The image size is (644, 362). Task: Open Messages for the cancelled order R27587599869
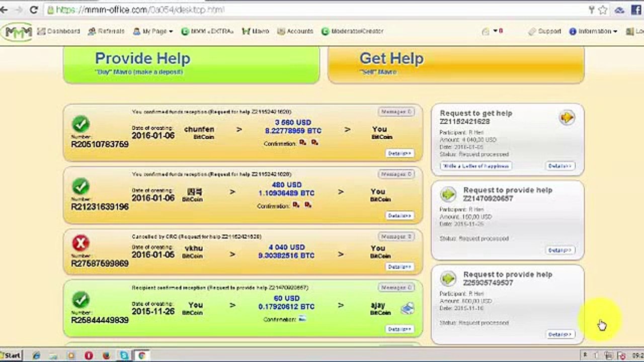[x=396, y=236]
